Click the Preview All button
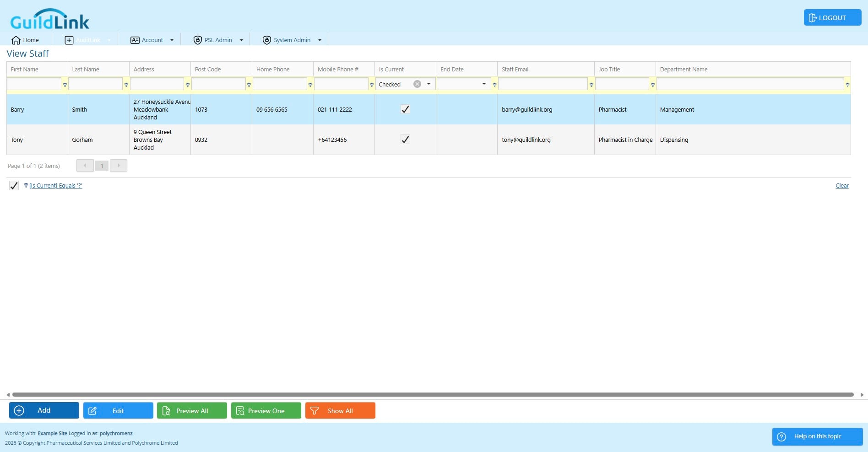 click(192, 410)
